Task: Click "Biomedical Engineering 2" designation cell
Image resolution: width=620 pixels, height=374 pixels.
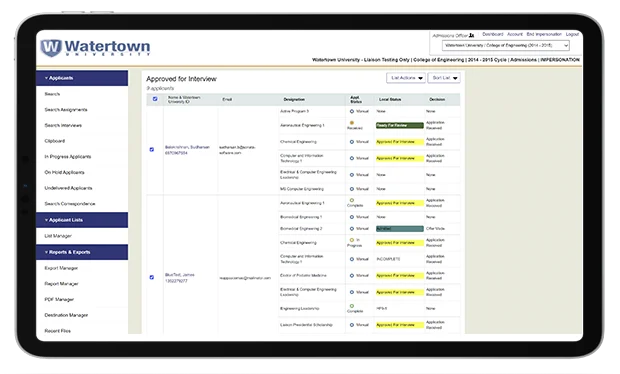Action: 301,229
